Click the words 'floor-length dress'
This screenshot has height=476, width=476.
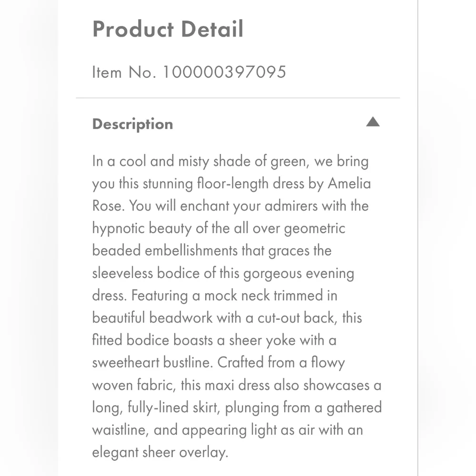pyautogui.click(x=250, y=184)
